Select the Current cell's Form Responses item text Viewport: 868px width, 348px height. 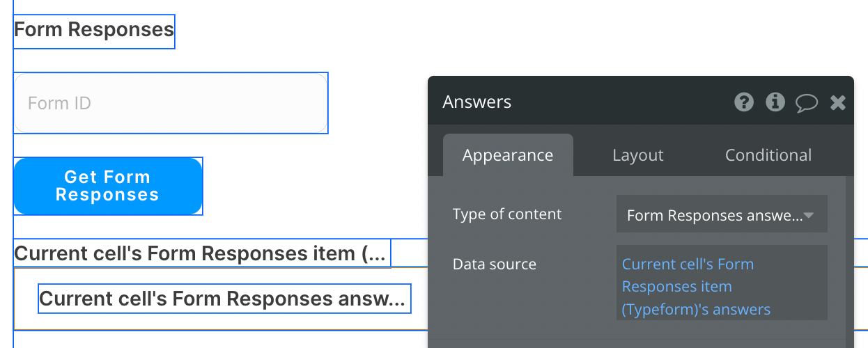pyautogui.click(x=201, y=253)
